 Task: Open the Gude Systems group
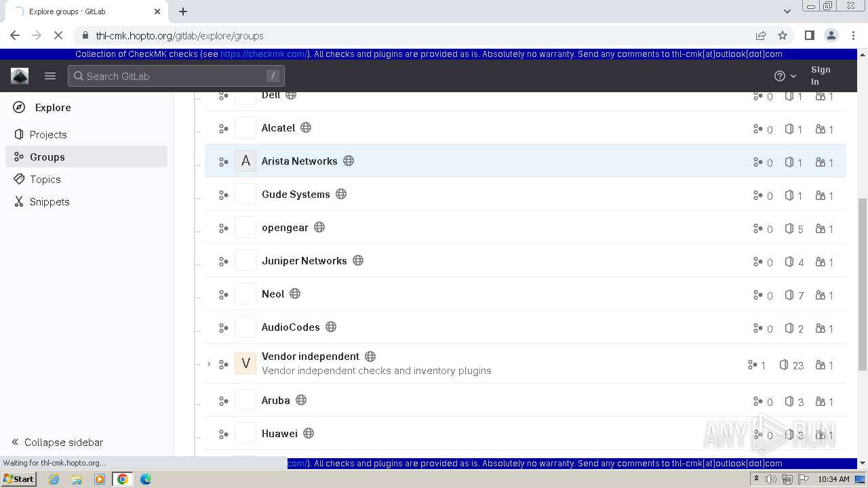click(x=296, y=194)
